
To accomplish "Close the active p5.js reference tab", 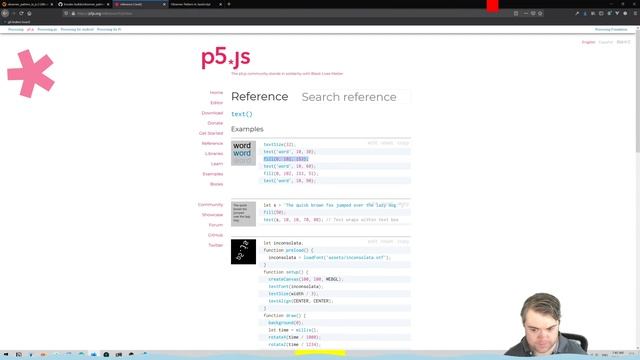I will click(x=164, y=4).
